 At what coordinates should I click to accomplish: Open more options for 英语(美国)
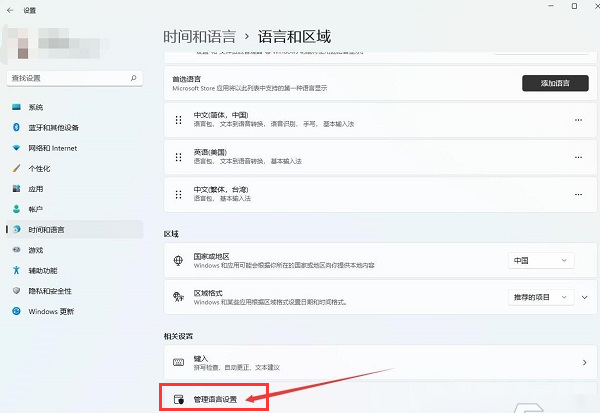coord(578,157)
